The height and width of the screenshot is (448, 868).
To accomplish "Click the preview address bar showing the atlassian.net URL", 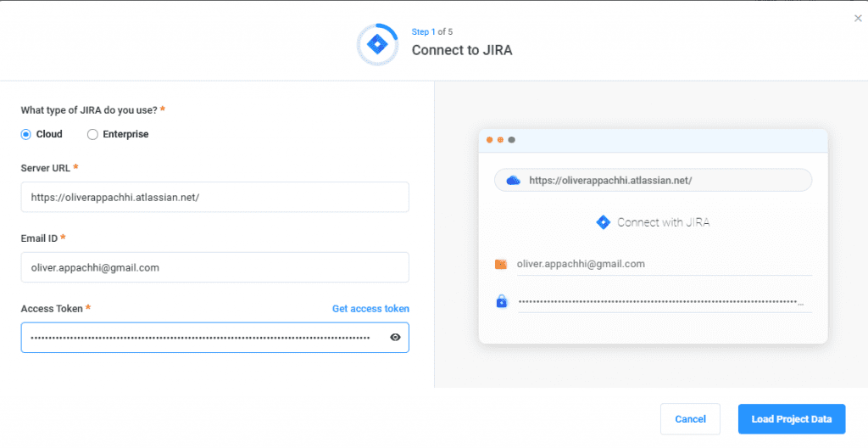I will [653, 181].
